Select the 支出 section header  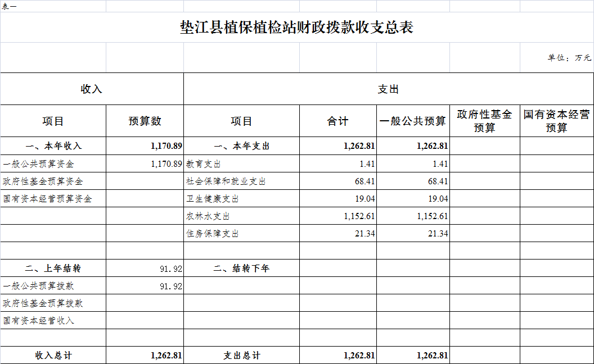coord(388,89)
